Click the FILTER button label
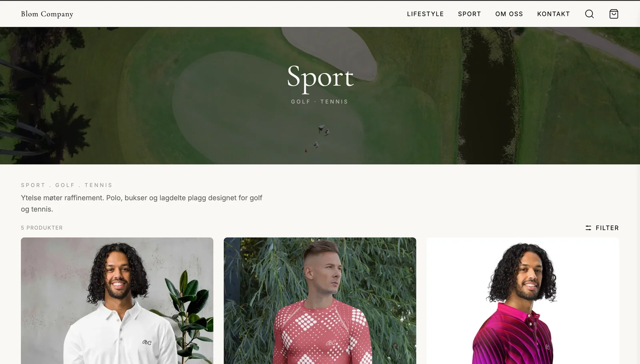 [x=607, y=228]
